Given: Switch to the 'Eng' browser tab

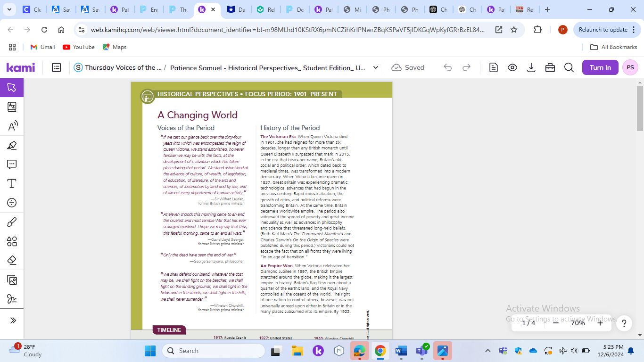Looking at the screenshot, I should (x=149, y=9).
